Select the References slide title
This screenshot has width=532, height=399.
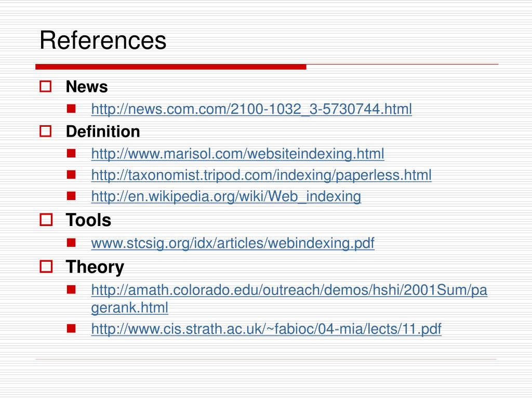(x=103, y=40)
